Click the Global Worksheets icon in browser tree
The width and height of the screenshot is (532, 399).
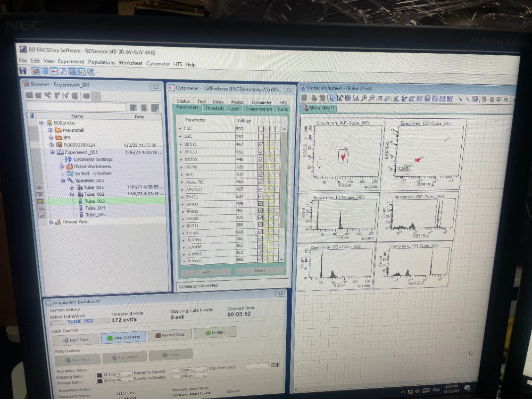(x=69, y=166)
